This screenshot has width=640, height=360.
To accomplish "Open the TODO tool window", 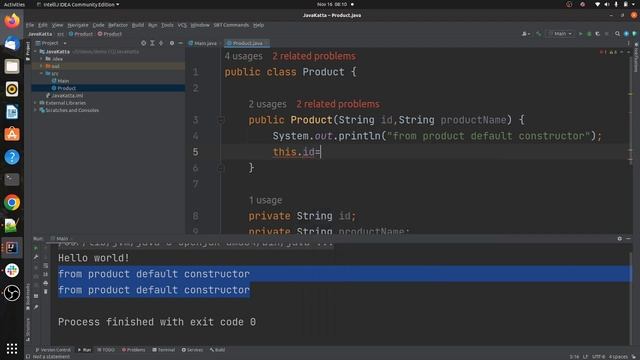I will [x=106, y=350].
